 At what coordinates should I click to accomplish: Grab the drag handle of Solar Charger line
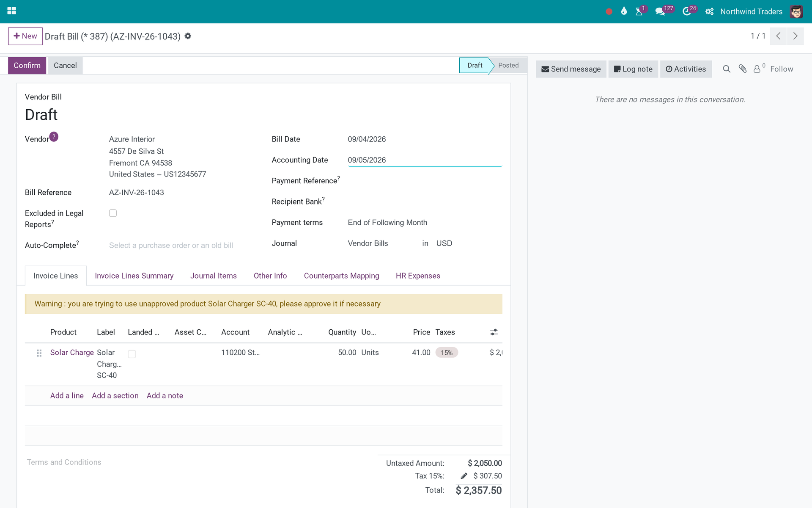(39, 353)
